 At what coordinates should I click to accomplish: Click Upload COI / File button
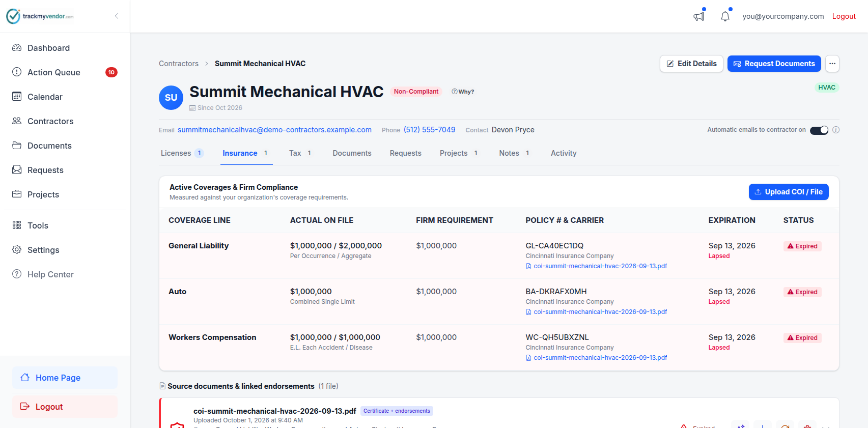(x=789, y=192)
